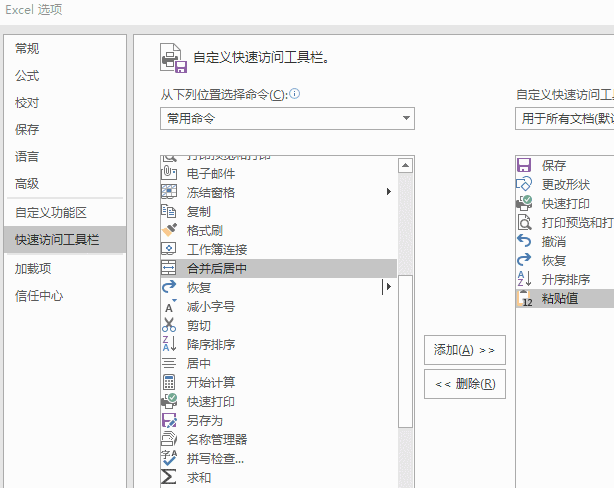Screen dimensions: 614x488
Task: Click the 减小字号 letter A icon
Action: coord(169,306)
